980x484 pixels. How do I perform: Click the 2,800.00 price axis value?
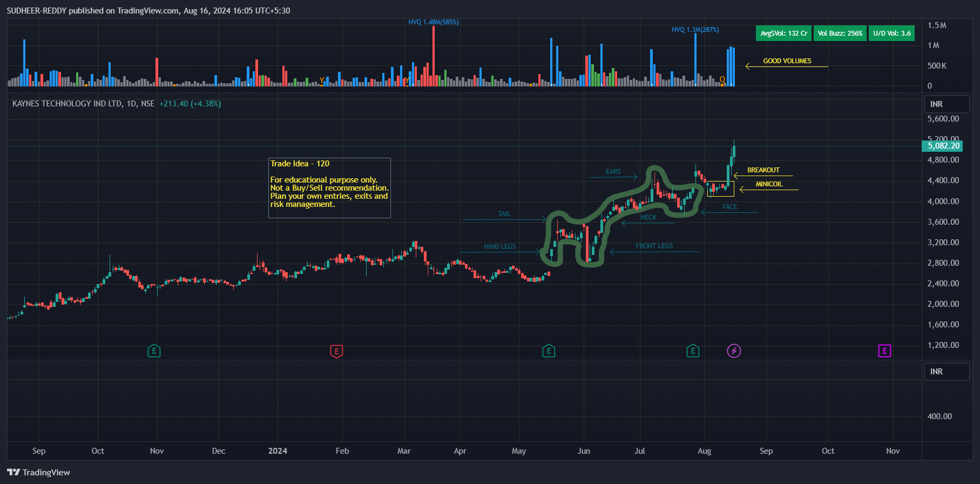[x=943, y=263]
